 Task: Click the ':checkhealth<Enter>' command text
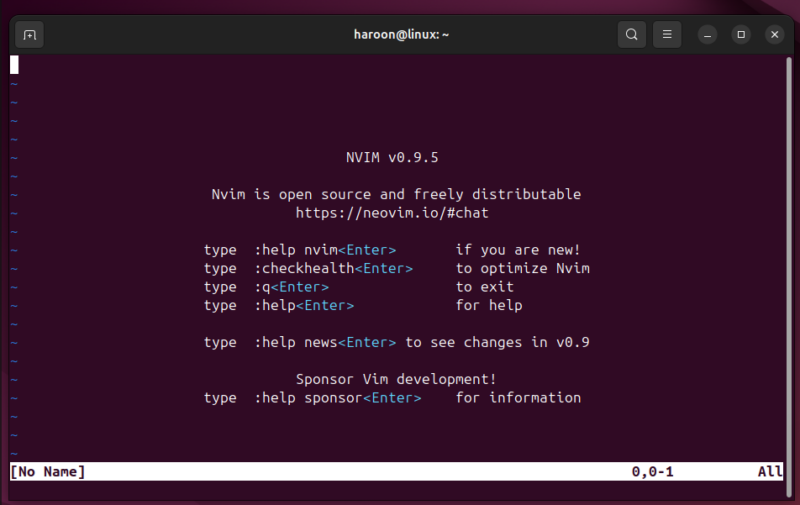tap(333, 268)
